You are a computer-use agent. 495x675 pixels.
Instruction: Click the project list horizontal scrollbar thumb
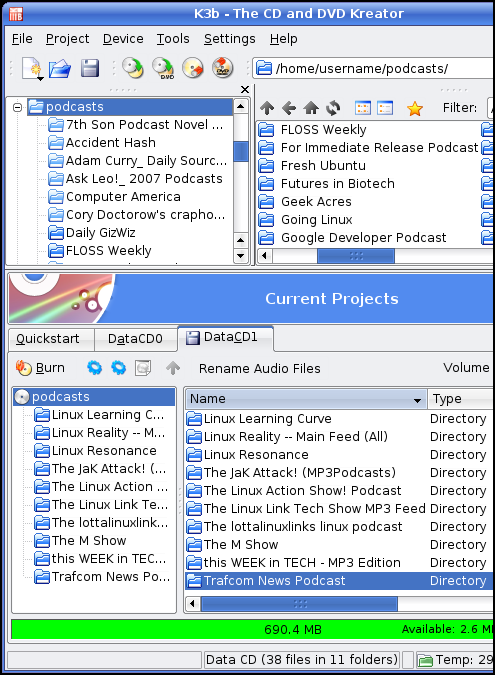click(x=300, y=604)
